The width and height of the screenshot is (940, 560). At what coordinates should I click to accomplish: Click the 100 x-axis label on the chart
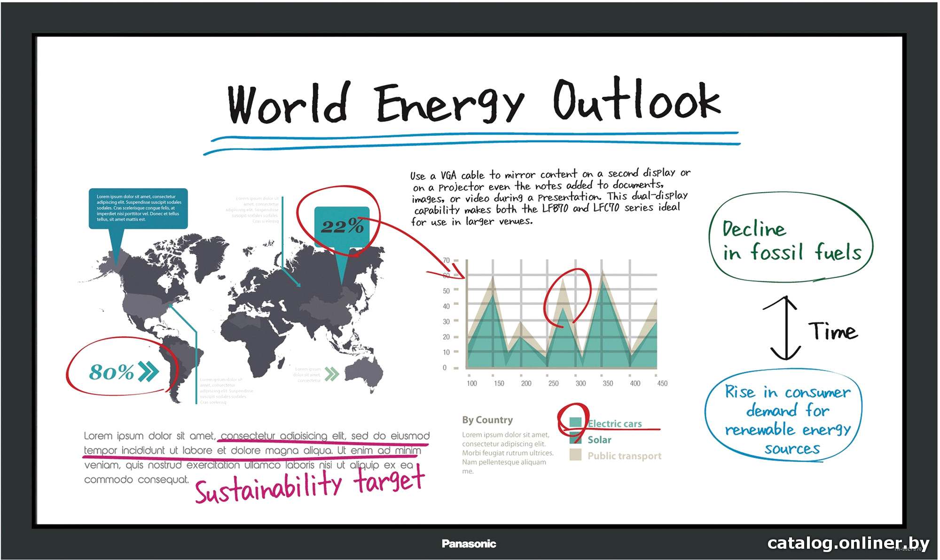pyautogui.click(x=472, y=383)
